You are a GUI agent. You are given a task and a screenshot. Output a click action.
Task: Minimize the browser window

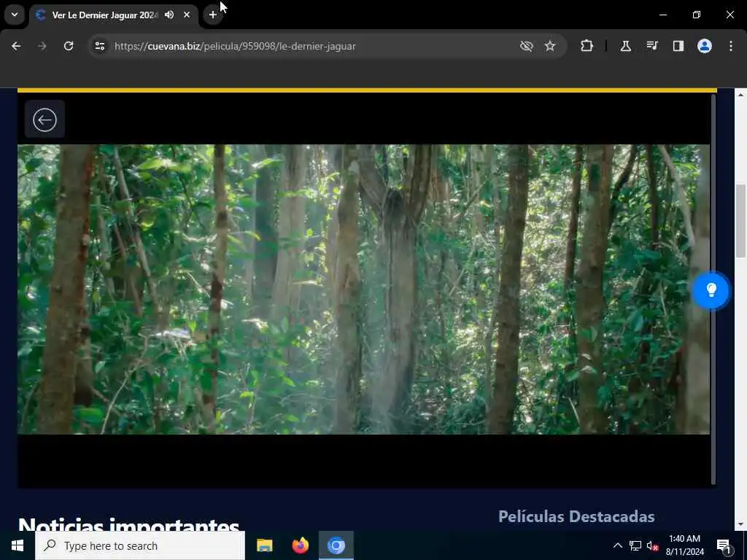(x=662, y=15)
